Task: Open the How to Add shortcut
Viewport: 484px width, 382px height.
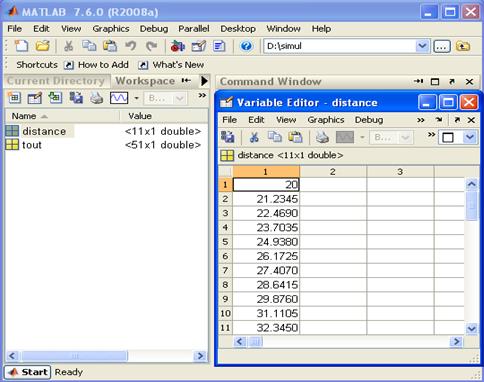Action: 96,65
